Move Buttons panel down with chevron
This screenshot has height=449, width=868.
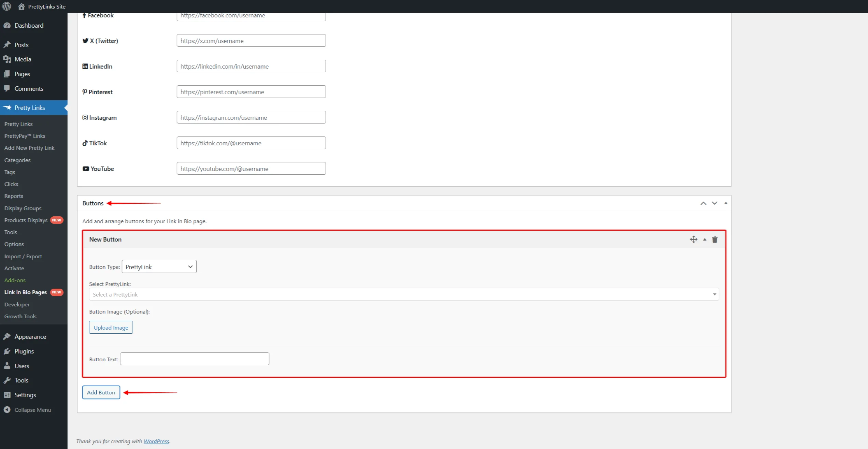tap(714, 203)
